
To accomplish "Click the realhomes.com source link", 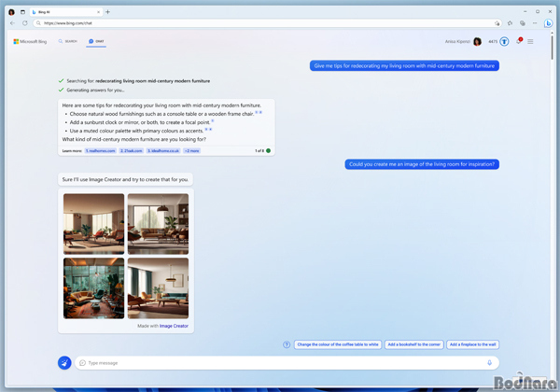I will [101, 150].
